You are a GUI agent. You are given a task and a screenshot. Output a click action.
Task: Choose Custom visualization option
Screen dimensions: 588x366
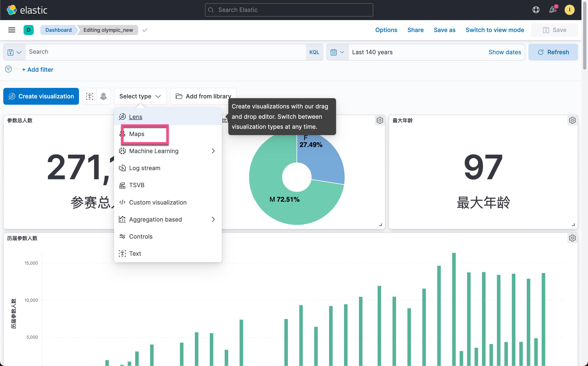[168, 202]
